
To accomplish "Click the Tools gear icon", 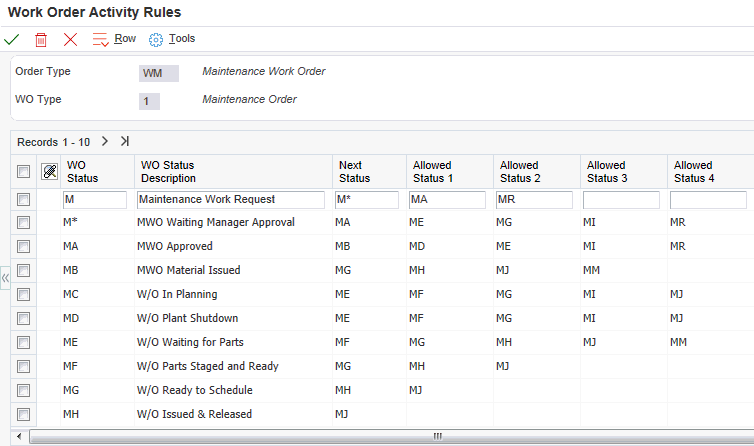I will 155,39.
